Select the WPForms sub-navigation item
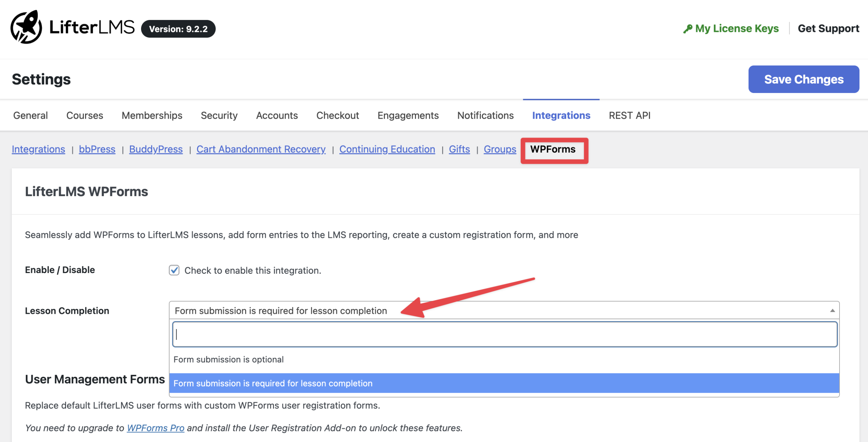Image resolution: width=868 pixels, height=442 pixels. point(553,149)
